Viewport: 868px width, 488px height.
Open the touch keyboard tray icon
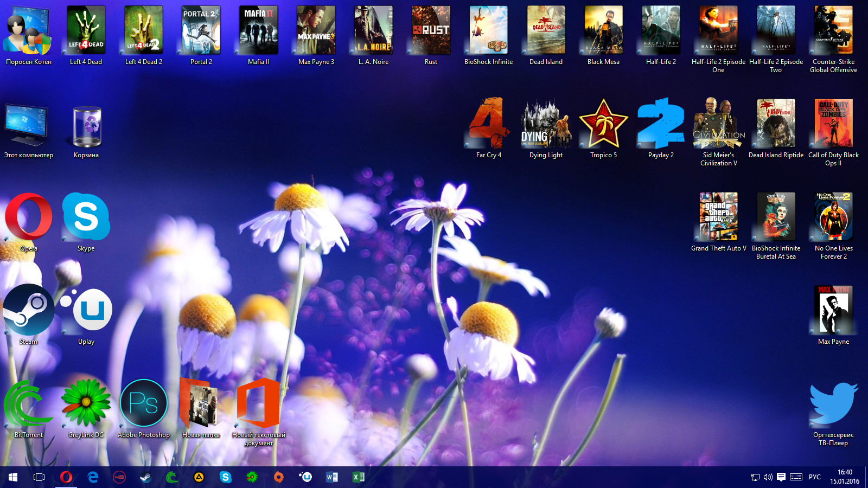click(796, 477)
